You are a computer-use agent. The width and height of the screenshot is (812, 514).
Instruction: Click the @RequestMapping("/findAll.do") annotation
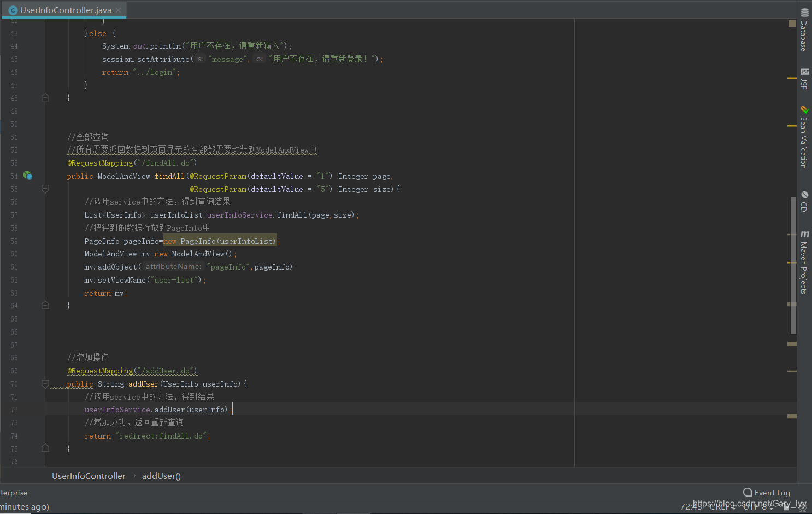[x=132, y=163]
